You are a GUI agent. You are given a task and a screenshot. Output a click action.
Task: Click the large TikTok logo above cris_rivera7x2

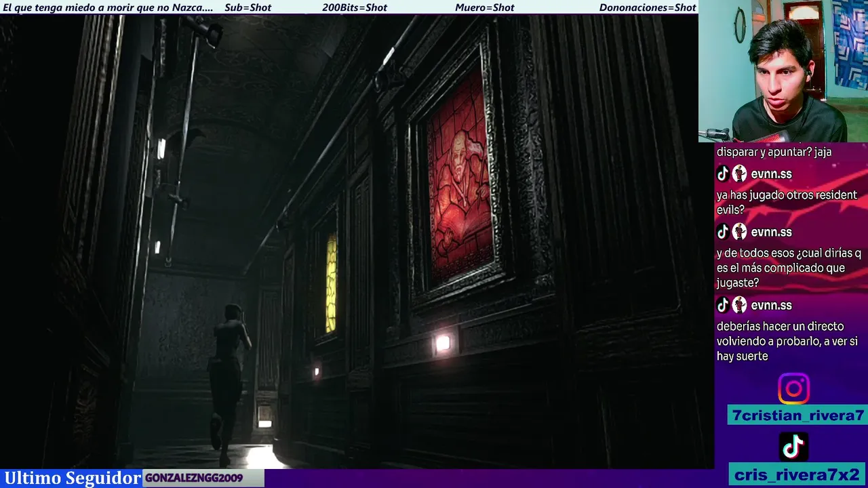793,447
